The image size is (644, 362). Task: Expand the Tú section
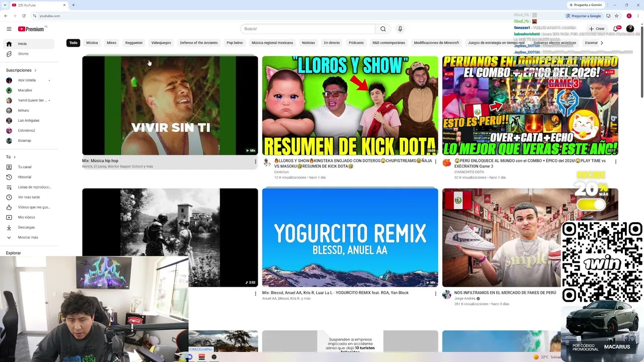pos(11,157)
